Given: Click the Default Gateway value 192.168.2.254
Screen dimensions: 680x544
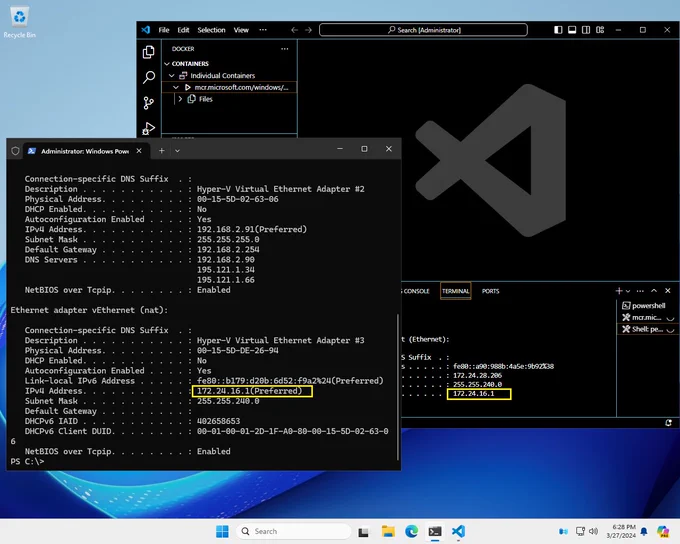Looking at the screenshot, I should pyautogui.click(x=228, y=249).
